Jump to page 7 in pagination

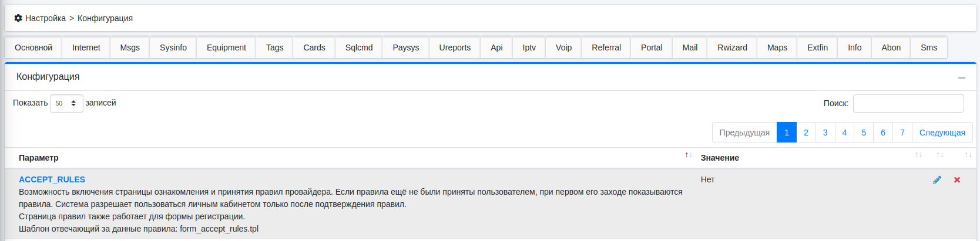pyautogui.click(x=902, y=133)
